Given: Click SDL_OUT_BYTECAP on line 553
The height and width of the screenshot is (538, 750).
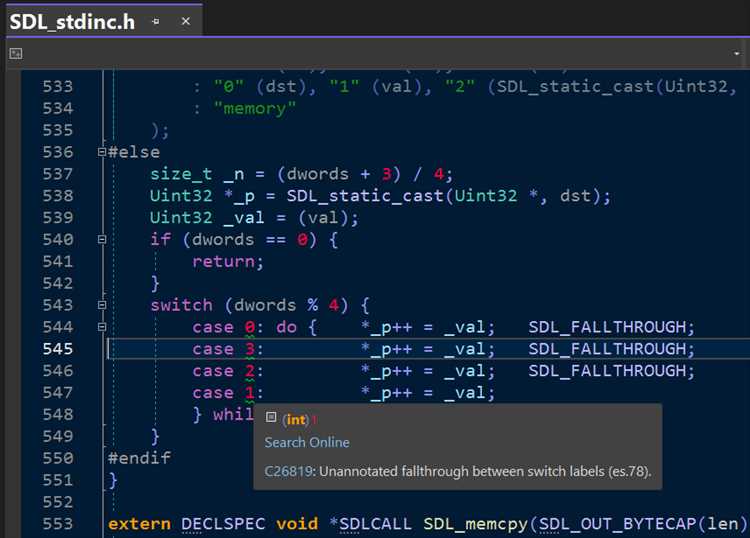Looking at the screenshot, I should 618,524.
